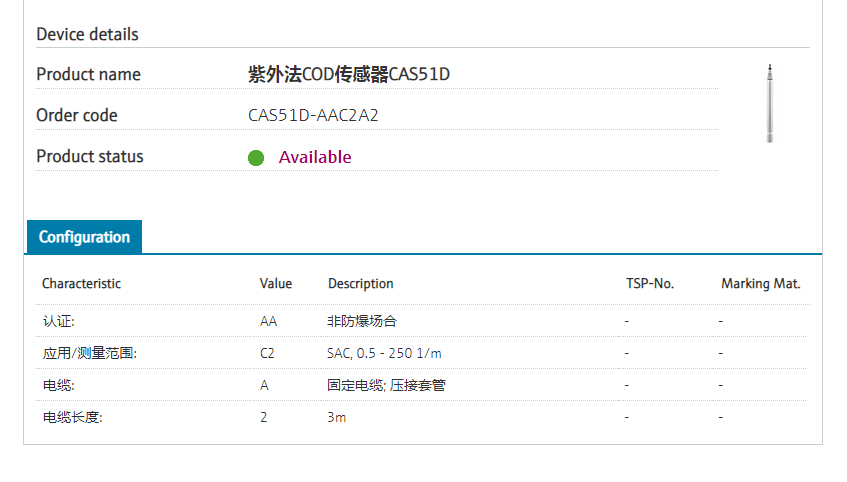Select the 认证 characteristic row

pyautogui.click(x=58, y=321)
